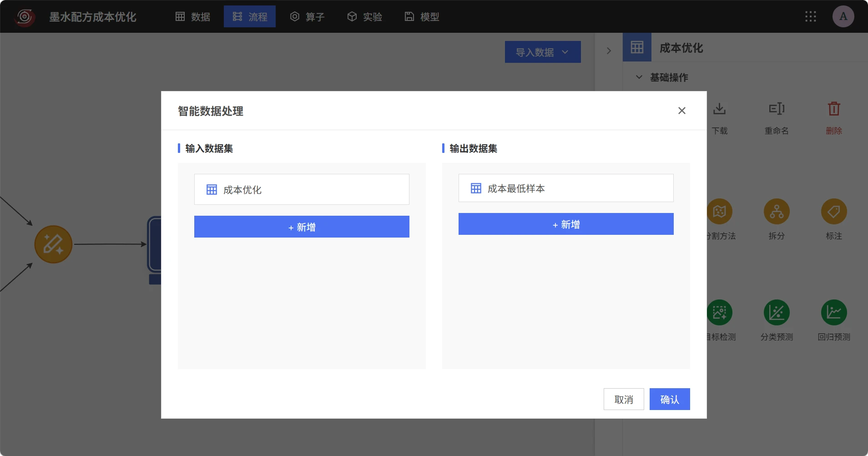This screenshot has width=868, height=456.
Task: Click the red spiral app logo
Action: (25, 17)
